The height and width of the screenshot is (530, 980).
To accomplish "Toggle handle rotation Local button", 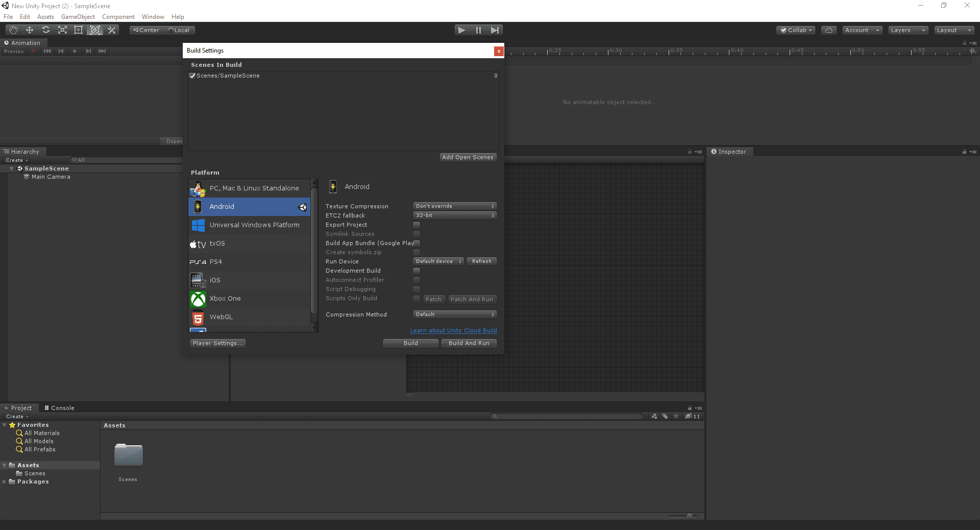I will [179, 30].
